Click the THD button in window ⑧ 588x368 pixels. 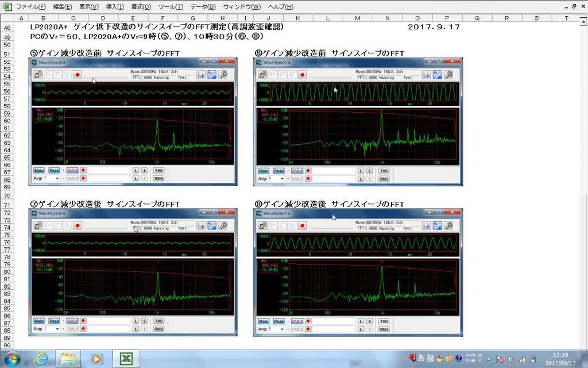click(384, 321)
